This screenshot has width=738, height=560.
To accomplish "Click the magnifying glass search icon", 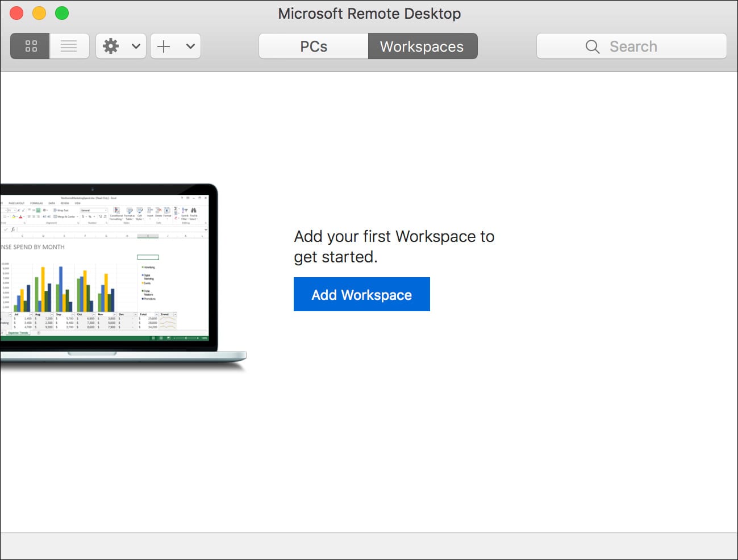I will tap(592, 47).
